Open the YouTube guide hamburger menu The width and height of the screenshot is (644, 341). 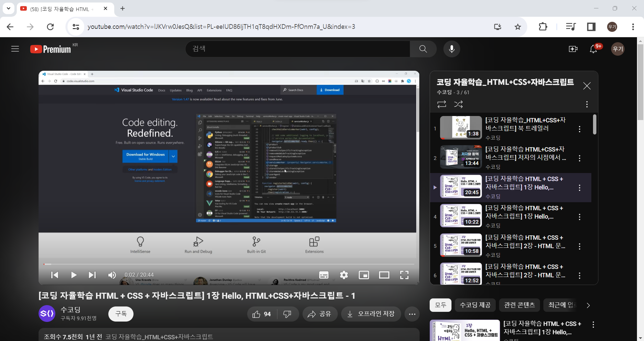pos(15,49)
